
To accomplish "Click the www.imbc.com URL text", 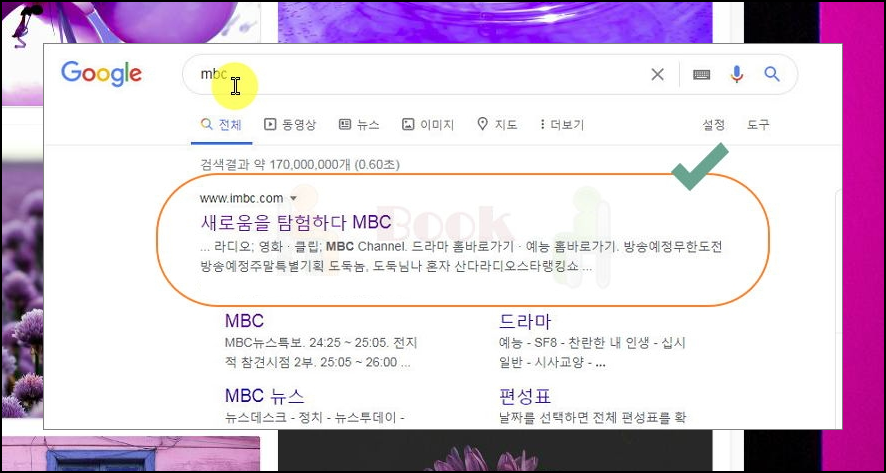I will [x=241, y=198].
